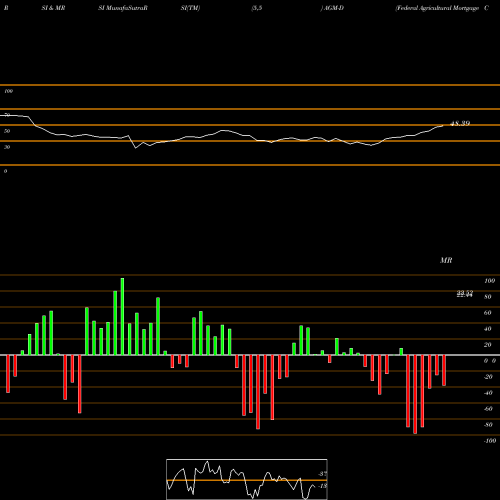
Task: Click the 'SI MunafaSutraR' header label
Action: click(x=123, y=8)
